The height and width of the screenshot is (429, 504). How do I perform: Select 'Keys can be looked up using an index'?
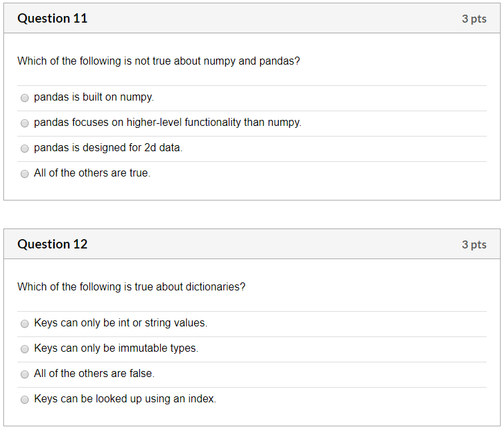(x=25, y=400)
